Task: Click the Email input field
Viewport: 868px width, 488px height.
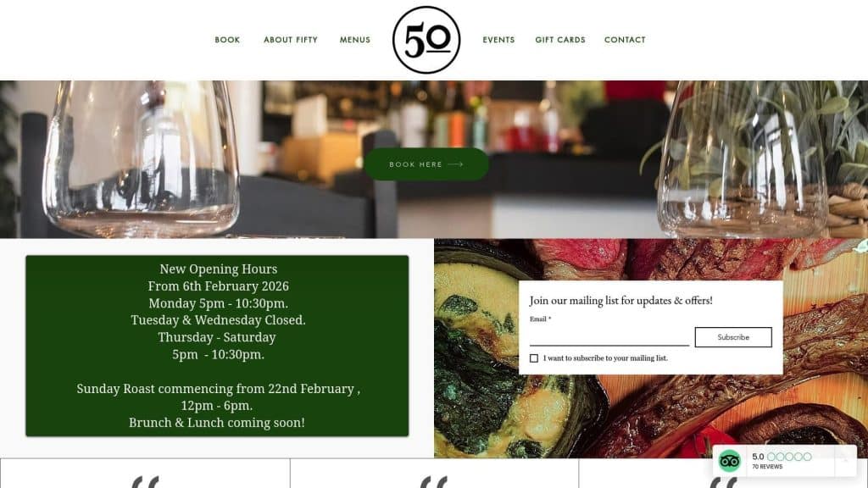Action: 609,337
